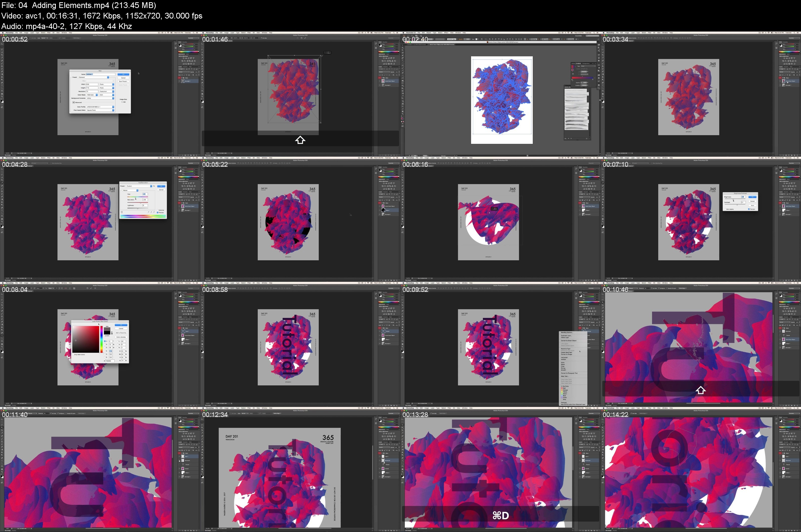The image size is (801, 532).
Task: Choose Duplicate Layer in 00:09:52 context menu
Action: click(566, 336)
